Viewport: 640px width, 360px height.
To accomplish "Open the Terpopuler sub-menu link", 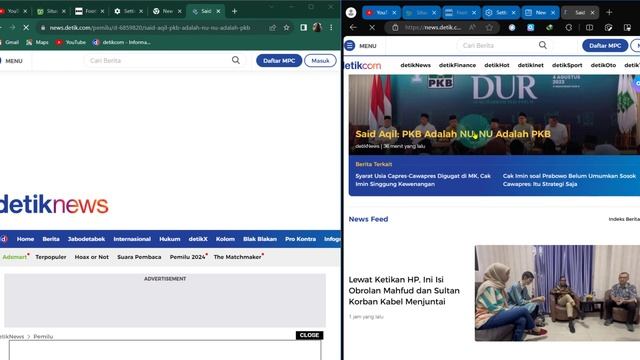I will click(51, 257).
